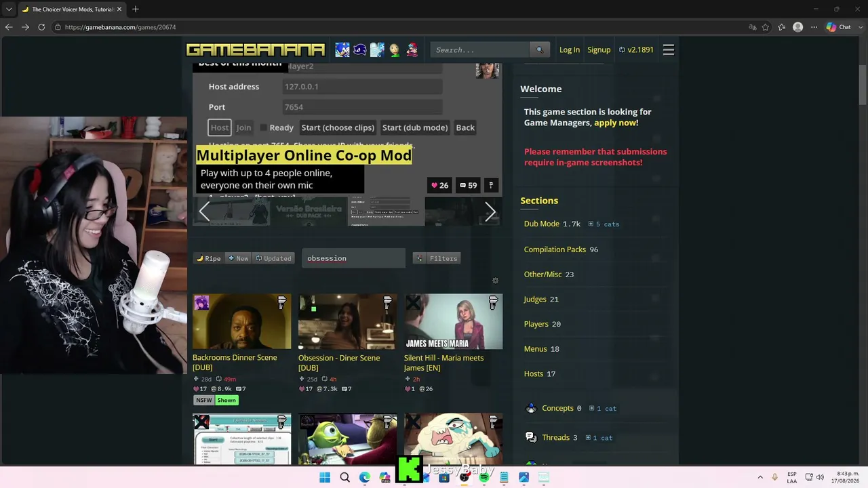Open the Other/Misc section
Image resolution: width=868 pixels, height=488 pixels.
pos(543,274)
